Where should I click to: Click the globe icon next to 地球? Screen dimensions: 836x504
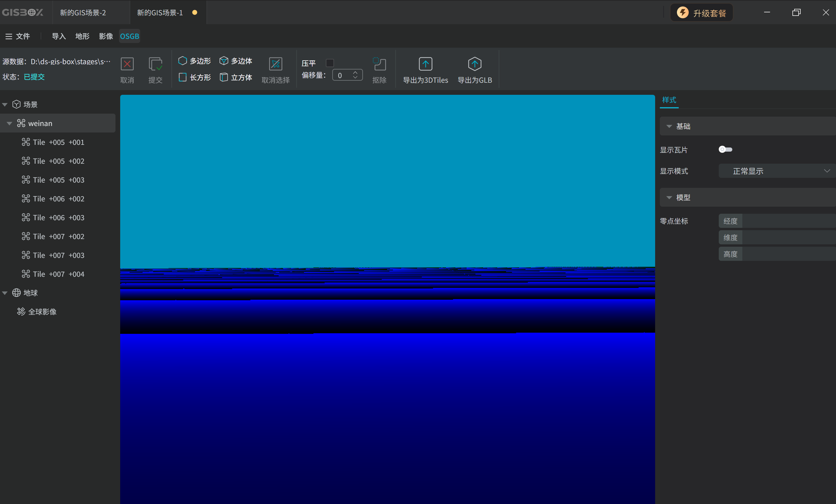pyautogui.click(x=16, y=292)
